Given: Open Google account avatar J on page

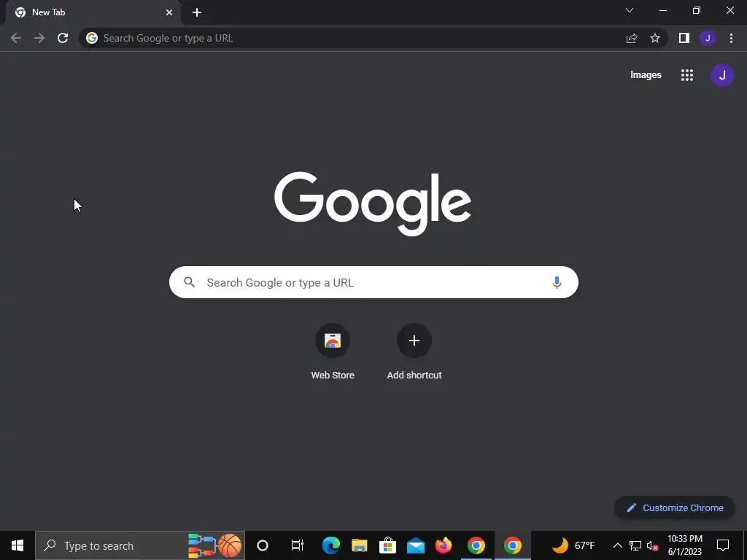Looking at the screenshot, I should [x=722, y=75].
